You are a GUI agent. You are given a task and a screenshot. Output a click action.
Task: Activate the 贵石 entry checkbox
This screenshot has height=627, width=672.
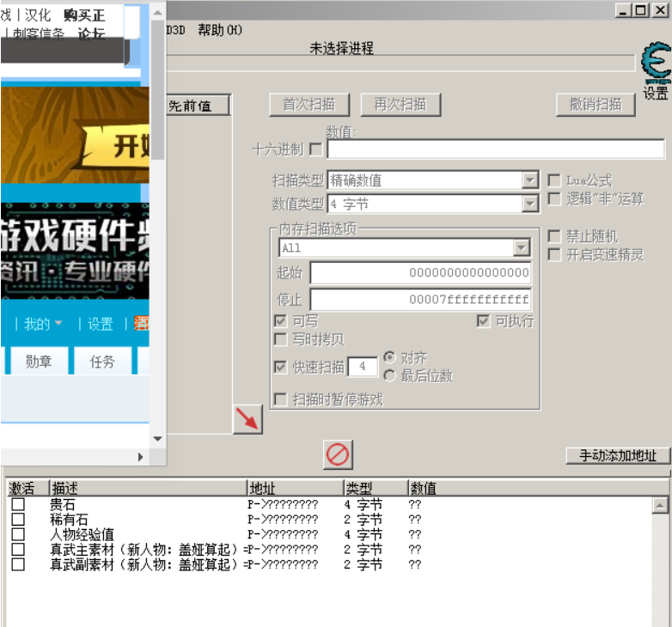point(18,504)
